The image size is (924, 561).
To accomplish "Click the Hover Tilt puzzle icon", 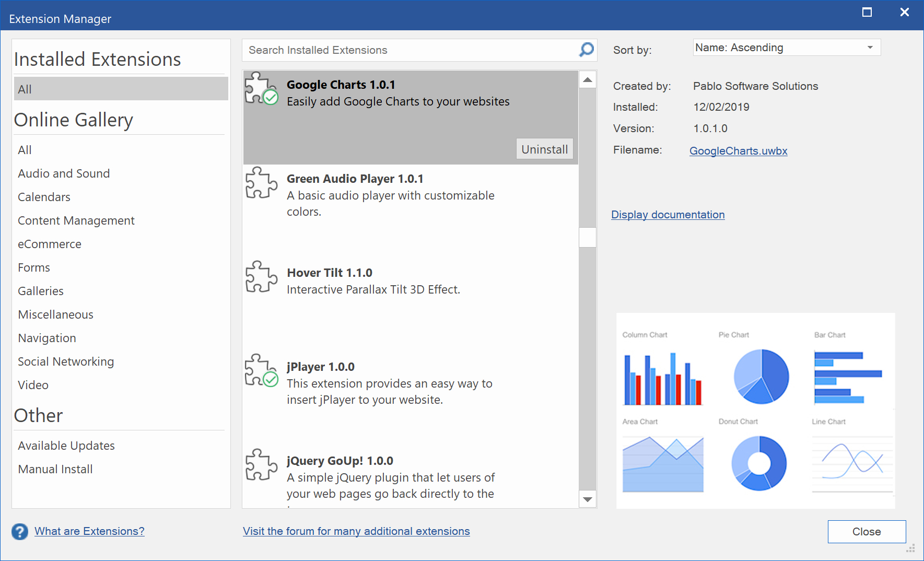I will pos(261,276).
